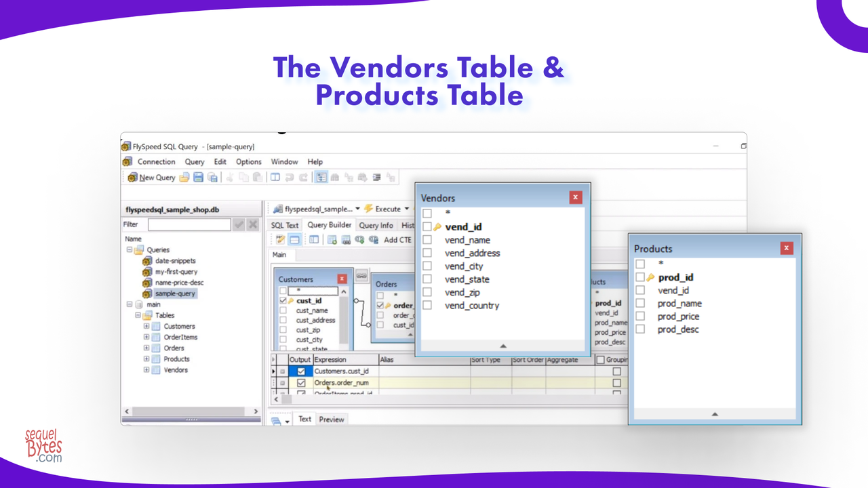Click the Paste clipboard icon

tap(258, 178)
